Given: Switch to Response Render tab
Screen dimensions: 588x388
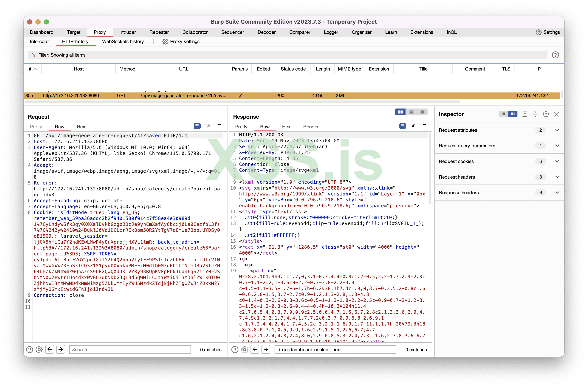Looking at the screenshot, I should click(311, 127).
